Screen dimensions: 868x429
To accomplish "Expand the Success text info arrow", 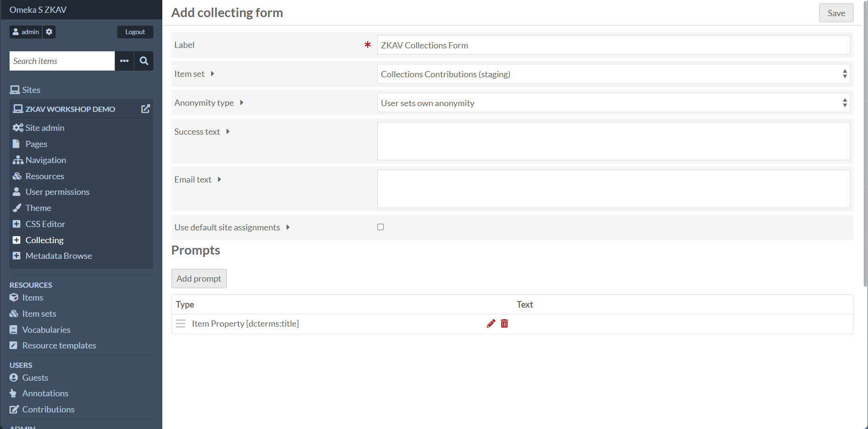I will coord(228,132).
